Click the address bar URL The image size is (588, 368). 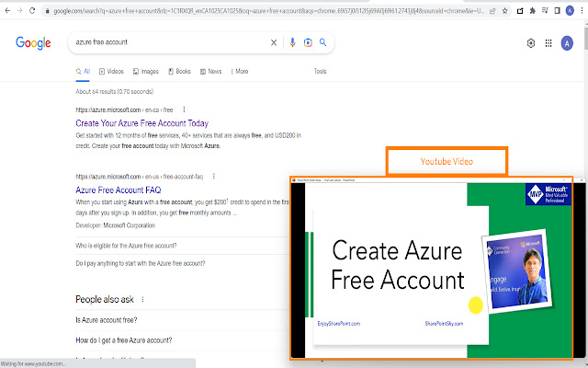pyautogui.click(x=268, y=11)
